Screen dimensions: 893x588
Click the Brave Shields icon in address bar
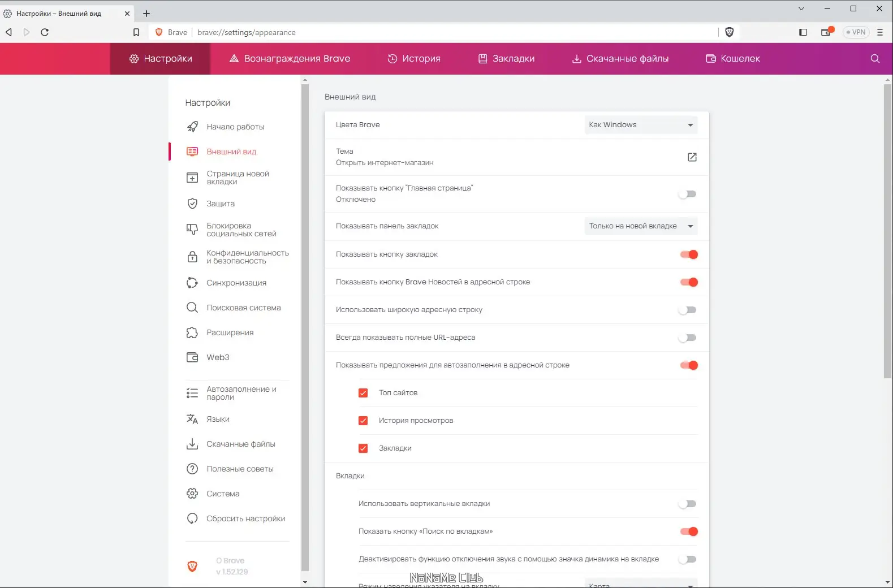[x=729, y=32]
